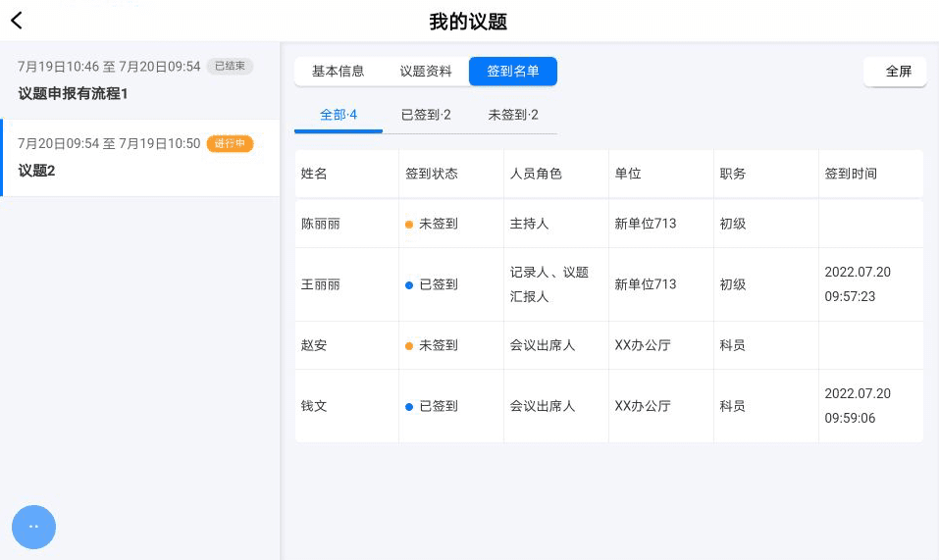Image resolution: width=939 pixels, height=560 pixels.
Task: Select the 签到名单 tab
Action: point(513,72)
